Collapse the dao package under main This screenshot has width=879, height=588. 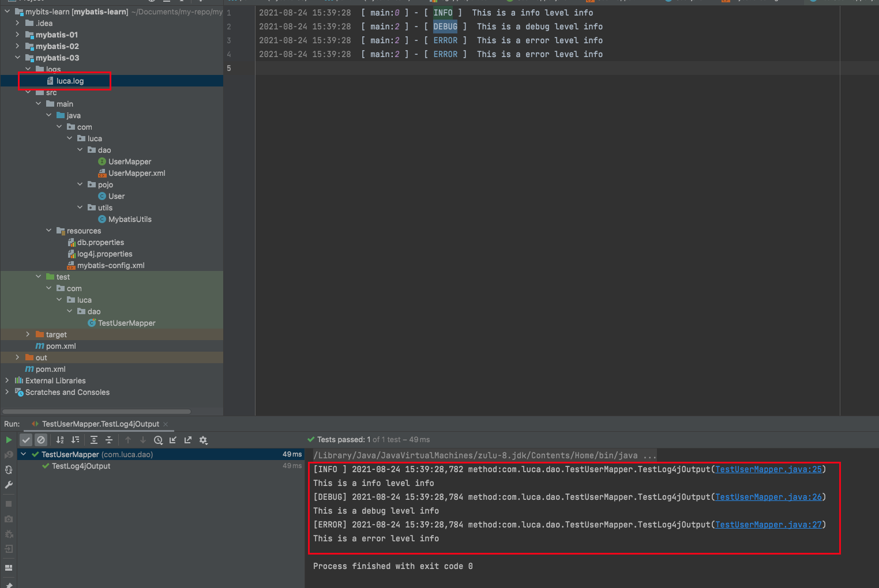(x=80, y=150)
